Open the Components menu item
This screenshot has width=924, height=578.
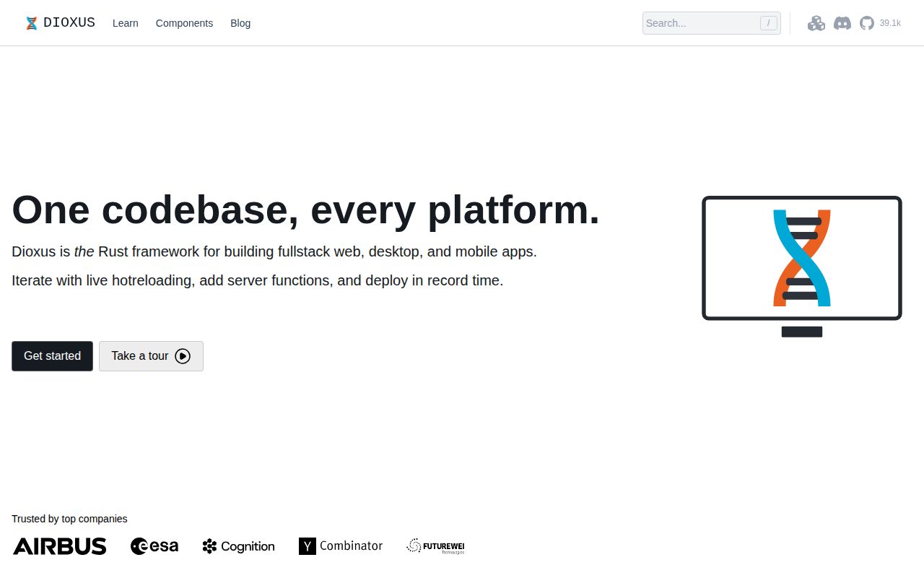click(x=184, y=23)
